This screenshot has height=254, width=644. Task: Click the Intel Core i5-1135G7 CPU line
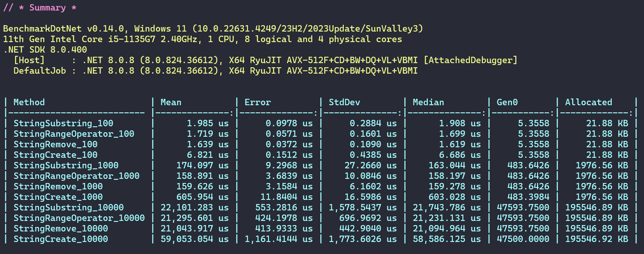pos(203,39)
